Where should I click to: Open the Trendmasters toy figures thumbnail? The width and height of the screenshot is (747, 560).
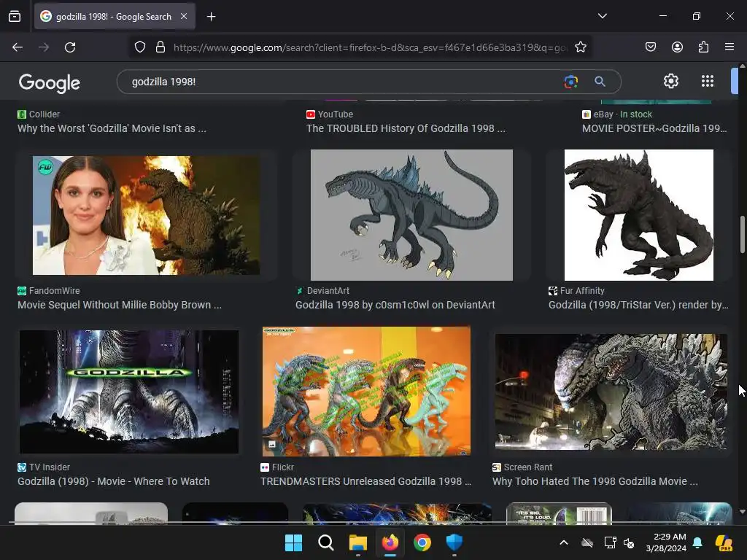(x=366, y=392)
